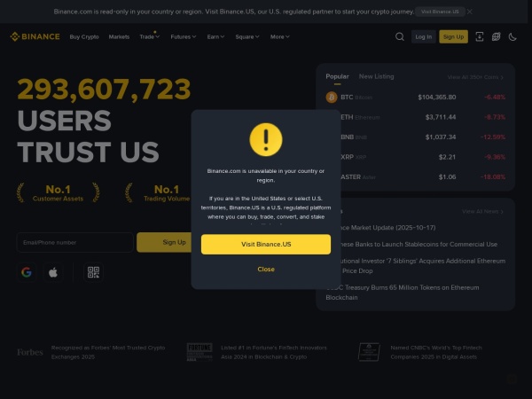Toggle dark mode moon icon
Image resolution: width=532 pixels, height=399 pixels.
tap(512, 36)
